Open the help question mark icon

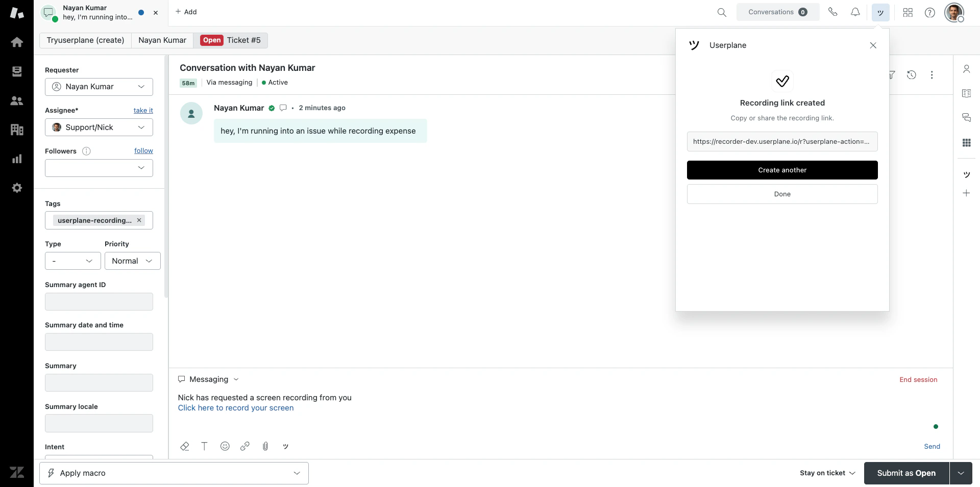pos(929,12)
